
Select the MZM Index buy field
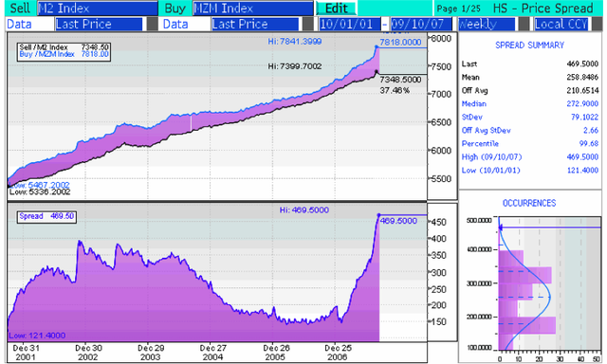point(253,9)
